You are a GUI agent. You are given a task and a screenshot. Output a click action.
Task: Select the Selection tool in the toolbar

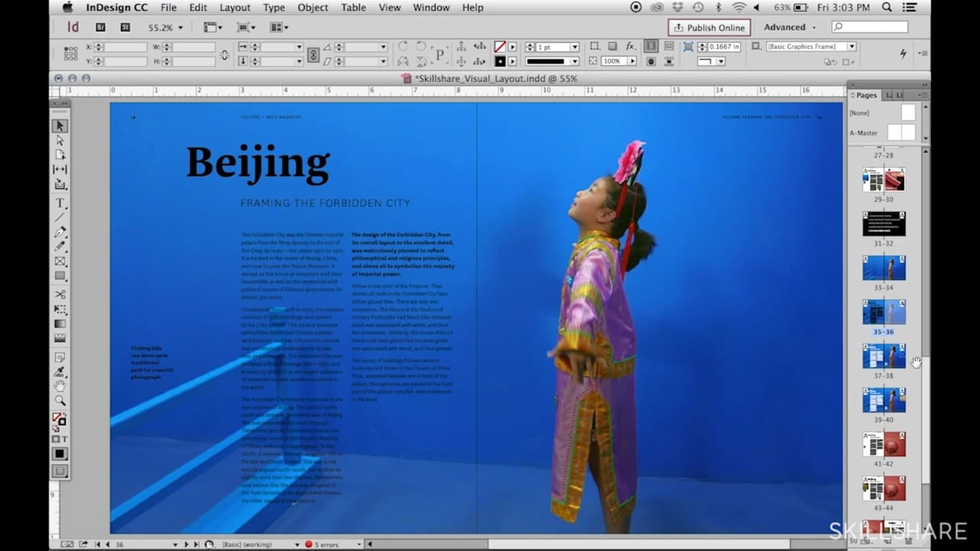[59, 125]
